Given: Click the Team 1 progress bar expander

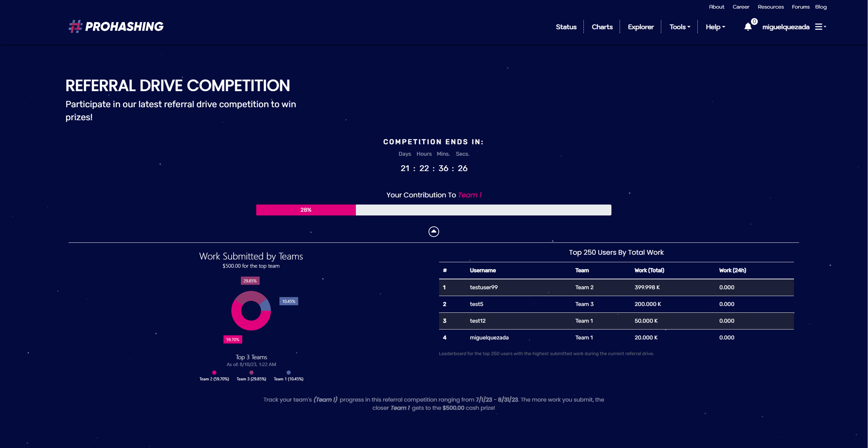Looking at the screenshot, I should (x=434, y=231).
